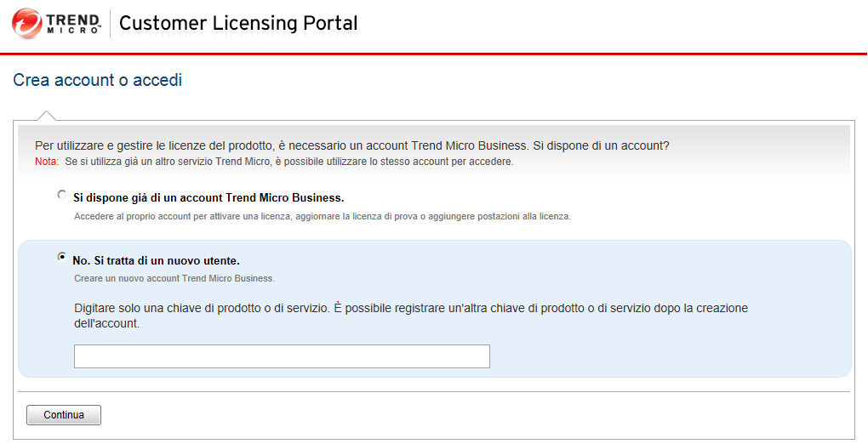The image size is (868, 444).
Task: Click the 'Creare un nuovo account' description
Action: point(174,278)
